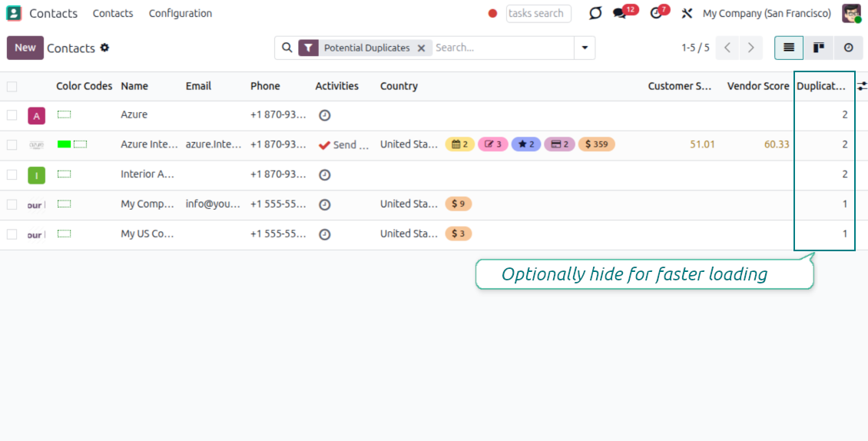Expand the search options dropdown arrow
This screenshot has height=441, width=868.
[585, 48]
